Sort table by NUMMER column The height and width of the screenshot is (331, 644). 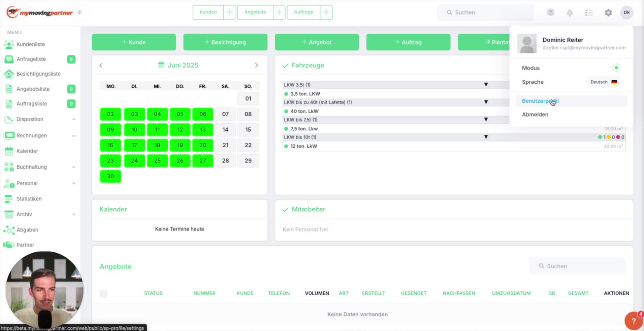click(205, 293)
